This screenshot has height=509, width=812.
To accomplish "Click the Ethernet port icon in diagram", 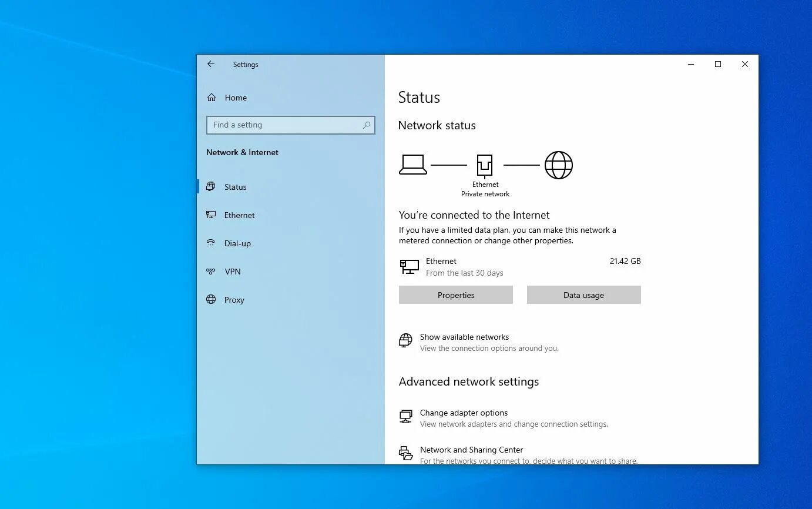I will (485, 165).
